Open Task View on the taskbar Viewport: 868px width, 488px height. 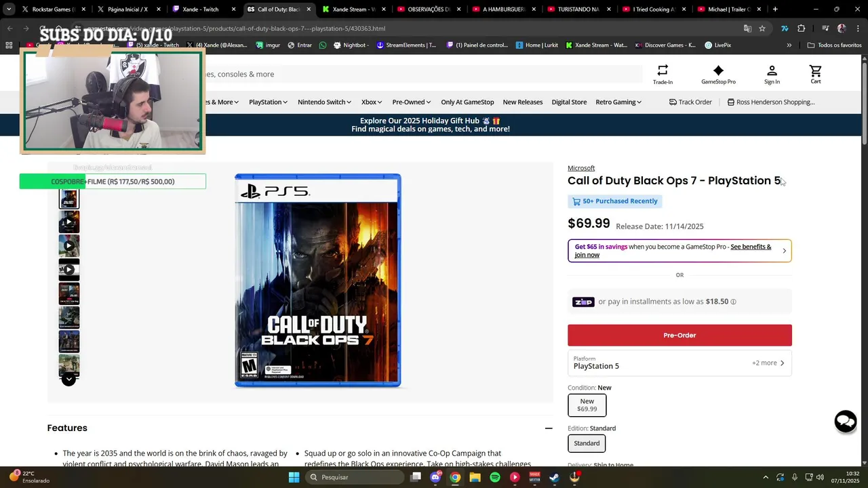coord(416,477)
